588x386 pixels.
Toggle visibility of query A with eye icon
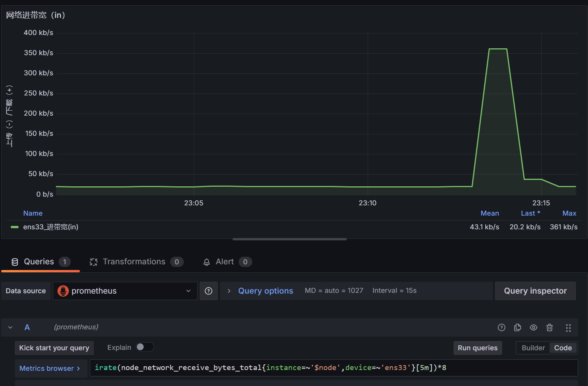pyautogui.click(x=534, y=327)
